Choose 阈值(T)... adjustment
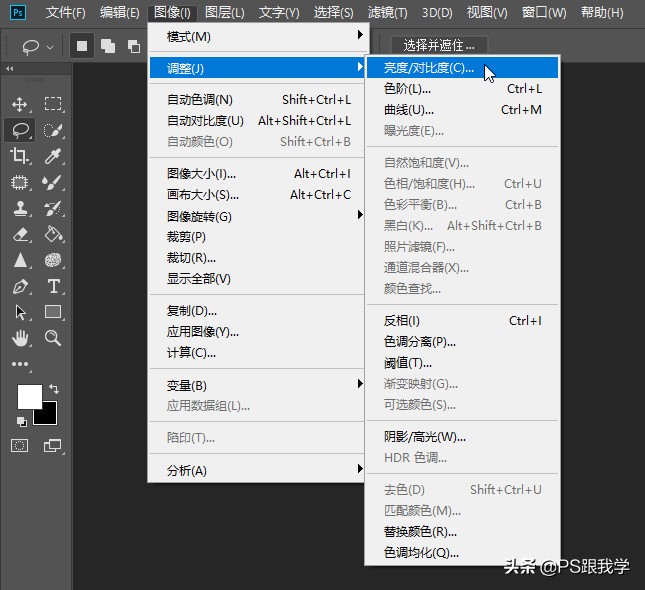This screenshot has width=645, height=590. [462, 363]
